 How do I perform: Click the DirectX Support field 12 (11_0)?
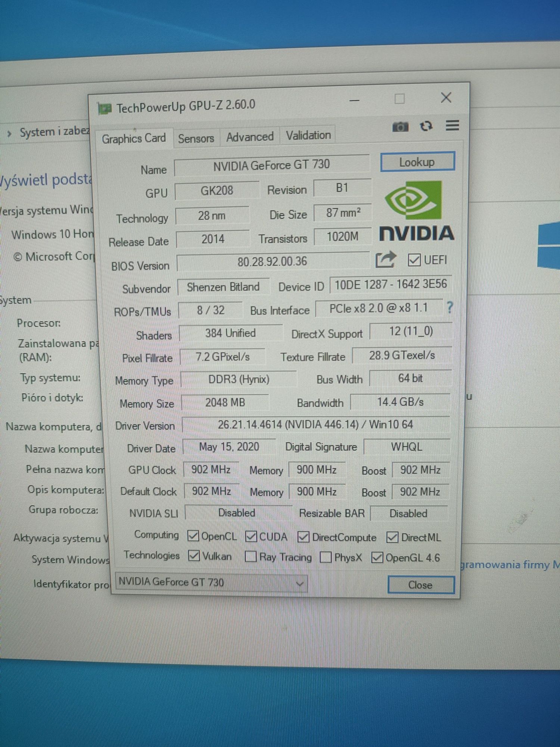coord(411,331)
